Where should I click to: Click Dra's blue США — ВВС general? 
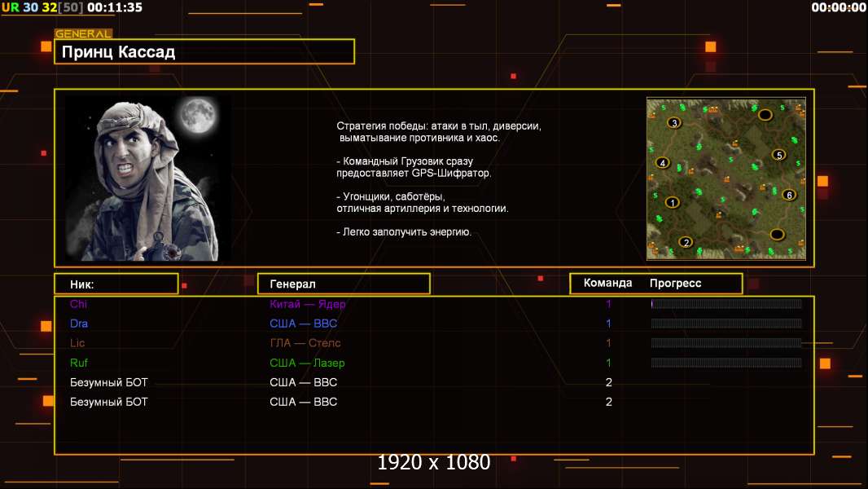[304, 324]
